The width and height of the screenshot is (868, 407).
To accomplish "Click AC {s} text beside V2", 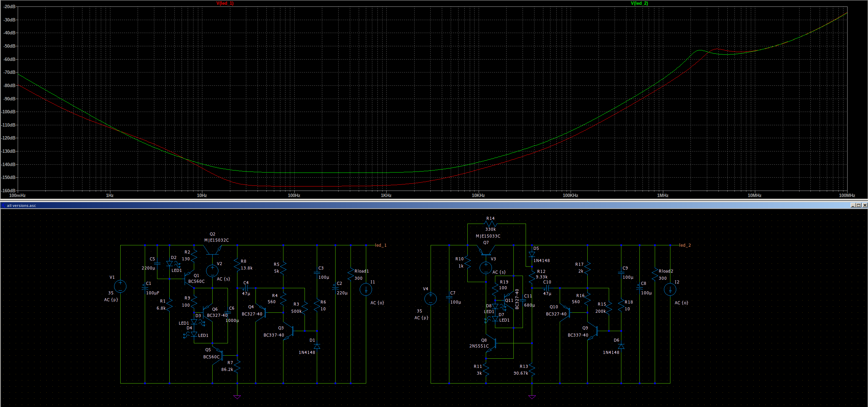I will (x=223, y=279).
